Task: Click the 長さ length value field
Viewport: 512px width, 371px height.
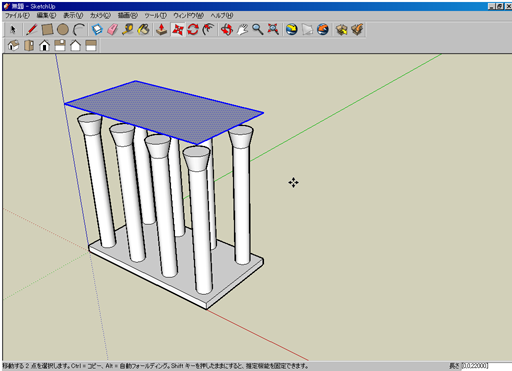Action: coord(487,366)
